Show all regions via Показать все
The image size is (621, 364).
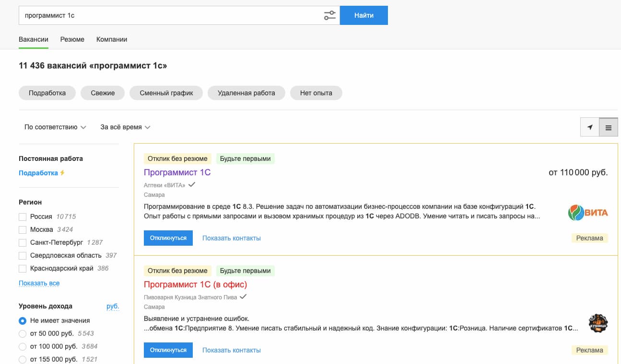point(39,283)
